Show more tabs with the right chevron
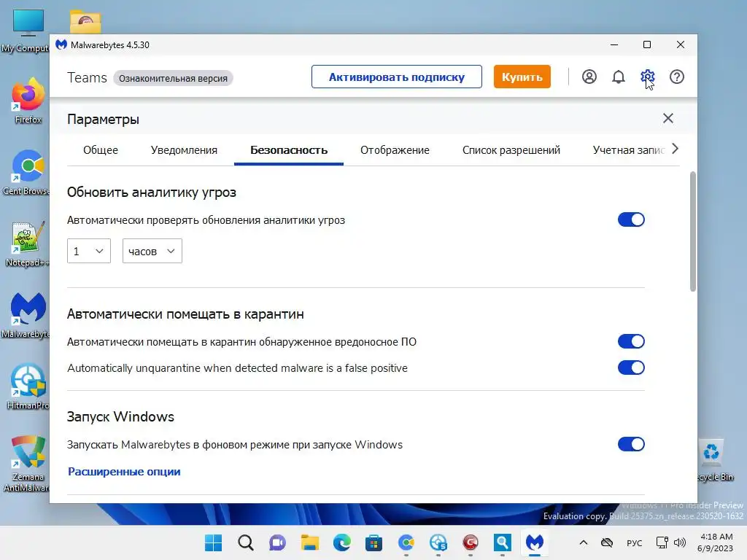 click(675, 149)
